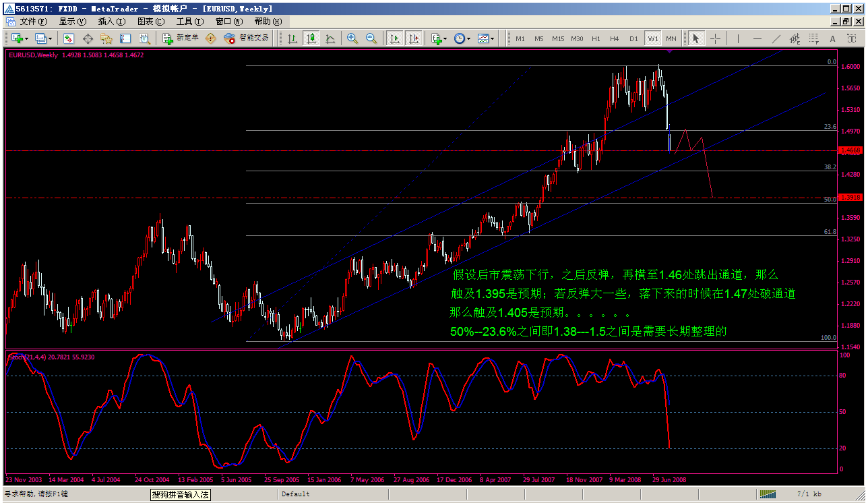
Task: Select the Equidistant Channel tool
Action: (795, 38)
